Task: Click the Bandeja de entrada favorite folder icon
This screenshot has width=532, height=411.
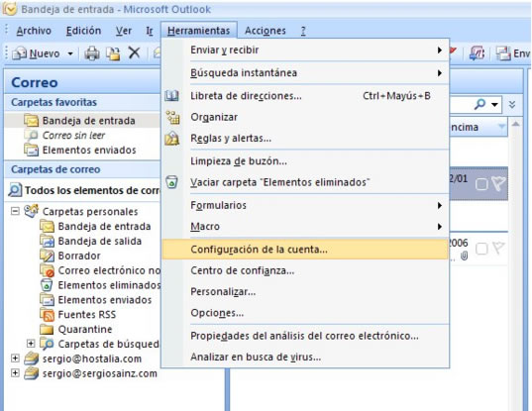Action: tap(32, 121)
